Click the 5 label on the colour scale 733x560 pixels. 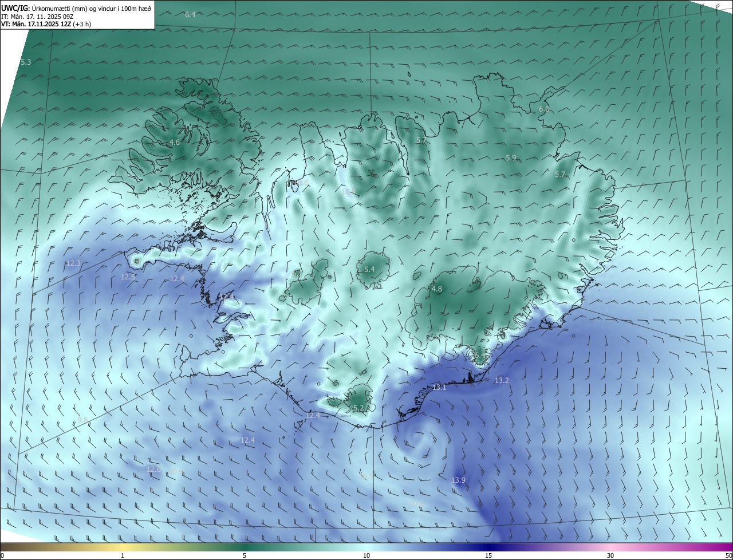coord(245,555)
